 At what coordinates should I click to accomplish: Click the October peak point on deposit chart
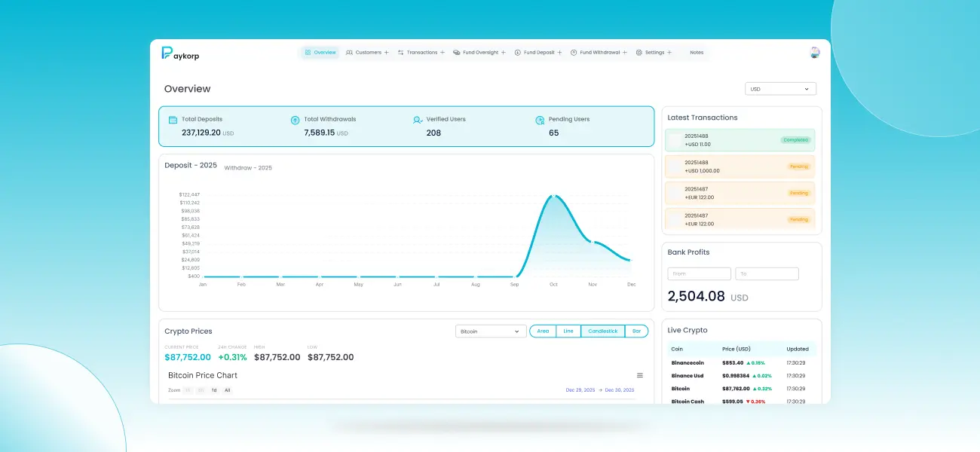(553, 196)
